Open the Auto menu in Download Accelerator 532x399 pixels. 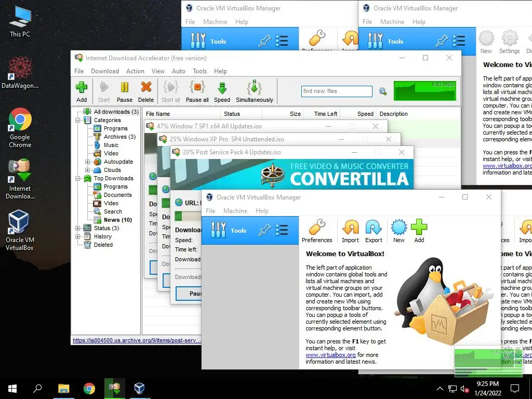coord(179,71)
